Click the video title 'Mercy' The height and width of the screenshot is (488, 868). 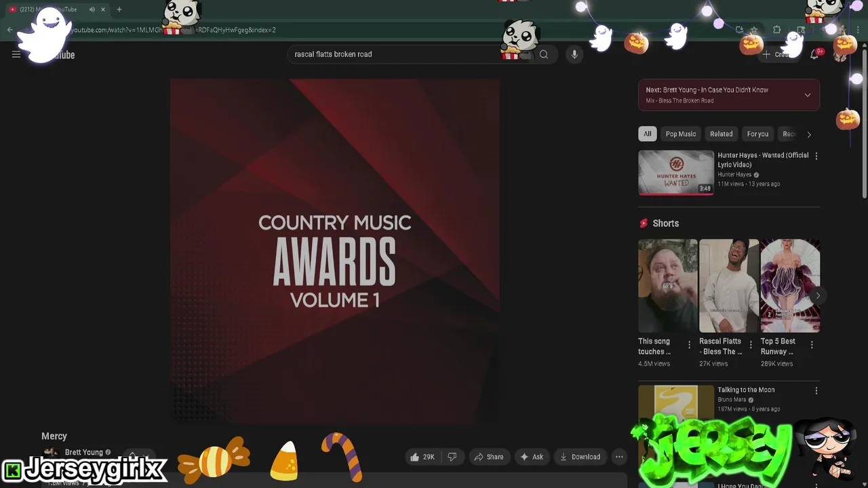54,436
